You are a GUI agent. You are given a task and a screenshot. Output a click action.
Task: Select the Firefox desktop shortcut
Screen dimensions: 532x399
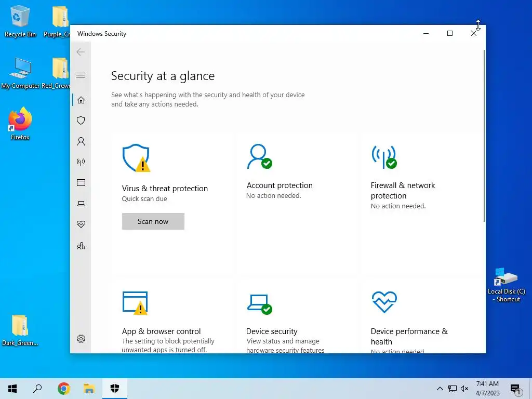coord(20,124)
